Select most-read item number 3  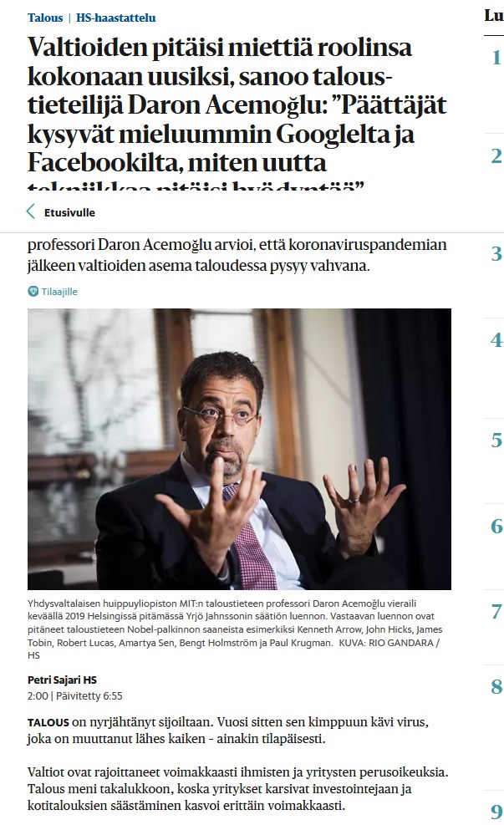(496, 254)
